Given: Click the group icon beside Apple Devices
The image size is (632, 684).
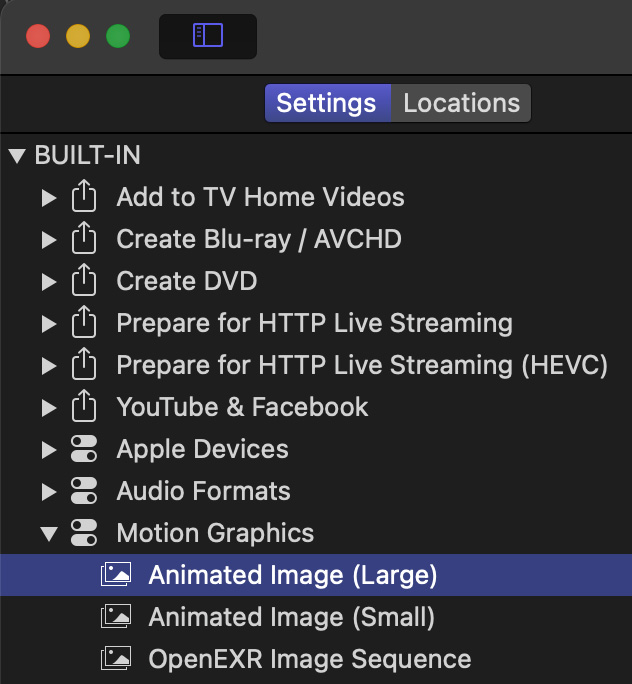Looking at the screenshot, I should click(x=84, y=450).
